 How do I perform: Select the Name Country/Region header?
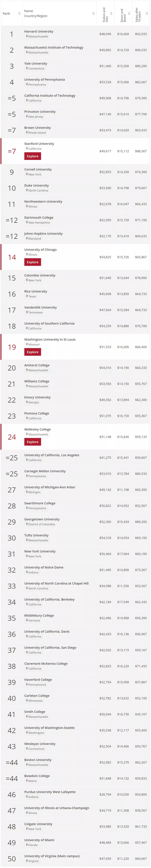[35, 13]
